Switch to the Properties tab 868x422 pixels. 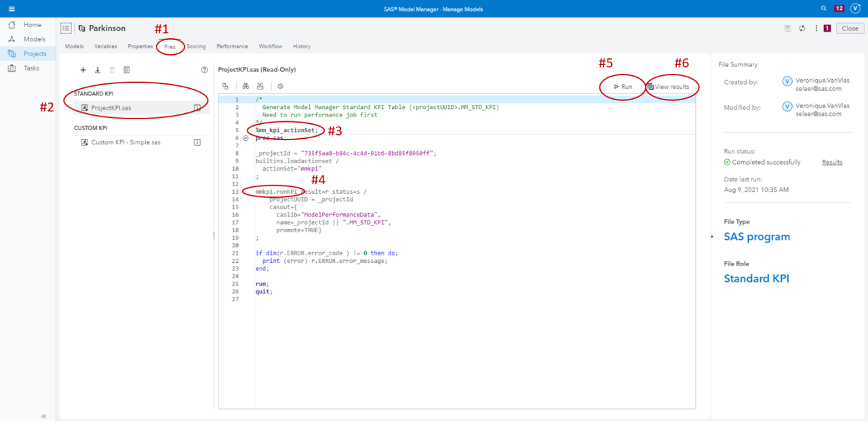pyautogui.click(x=140, y=47)
